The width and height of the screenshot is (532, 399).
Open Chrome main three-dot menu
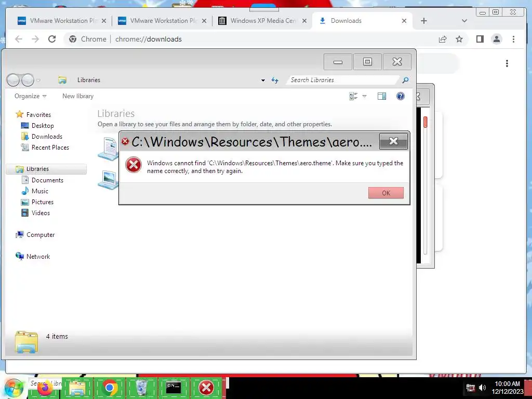pos(513,39)
